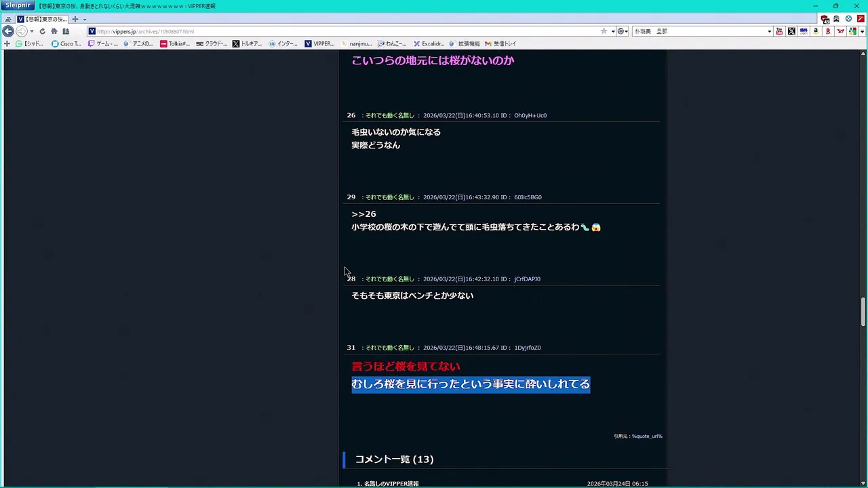Search with the X engine icon
Screen dimensions: 868x488
click(791, 31)
